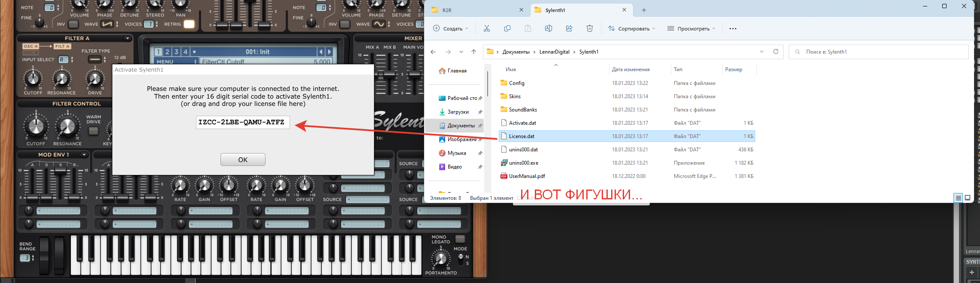Click the 001: Init preset name
Viewport: 980px width, 283px height.
click(257, 52)
